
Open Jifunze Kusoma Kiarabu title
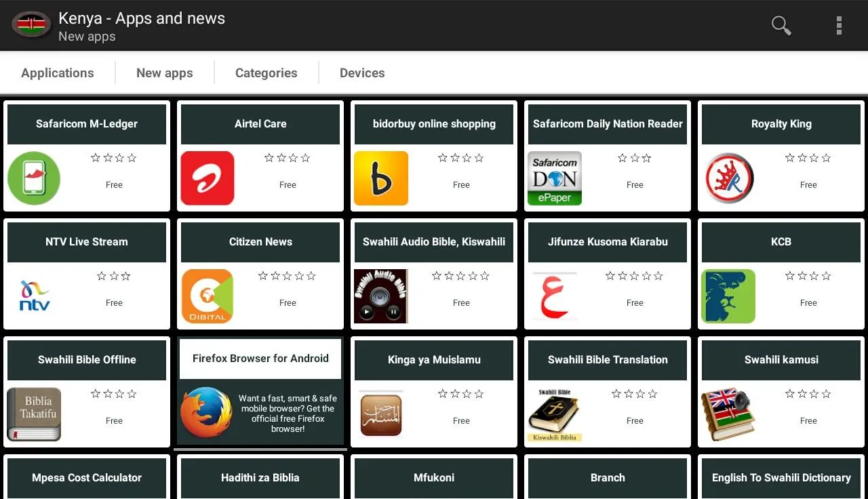(x=608, y=242)
